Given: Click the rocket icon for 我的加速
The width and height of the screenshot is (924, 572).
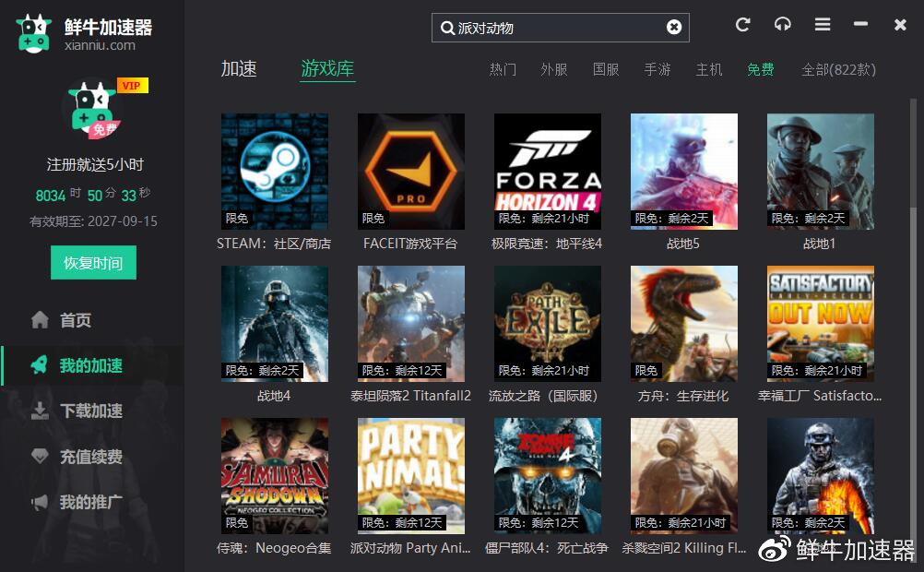Looking at the screenshot, I should [40, 365].
